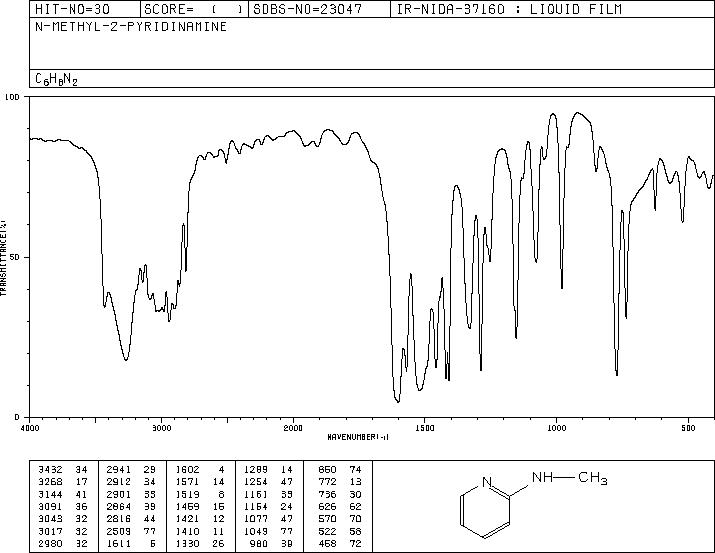Select peak row 570 in the table
Screen dimensions: 715x553
point(340,519)
